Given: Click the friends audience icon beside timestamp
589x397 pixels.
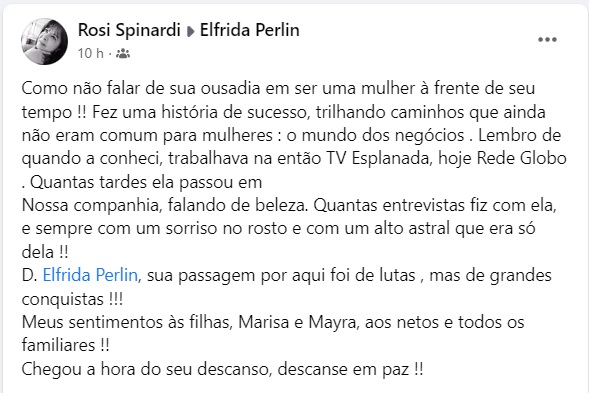Looking at the screenshot, I should (x=123, y=54).
